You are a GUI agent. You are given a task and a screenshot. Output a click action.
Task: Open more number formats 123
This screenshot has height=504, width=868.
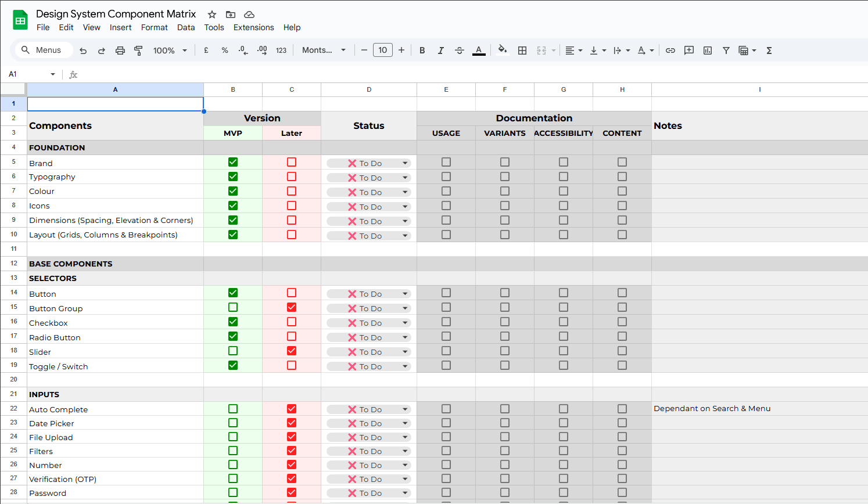coord(281,51)
